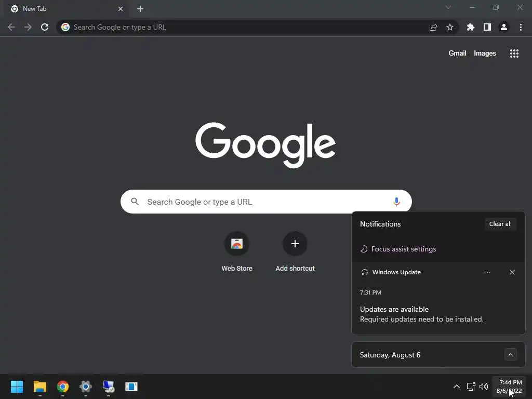Image resolution: width=532 pixels, height=399 pixels.
Task: Open the blue window taskbar app
Action: tap(131, 387)
